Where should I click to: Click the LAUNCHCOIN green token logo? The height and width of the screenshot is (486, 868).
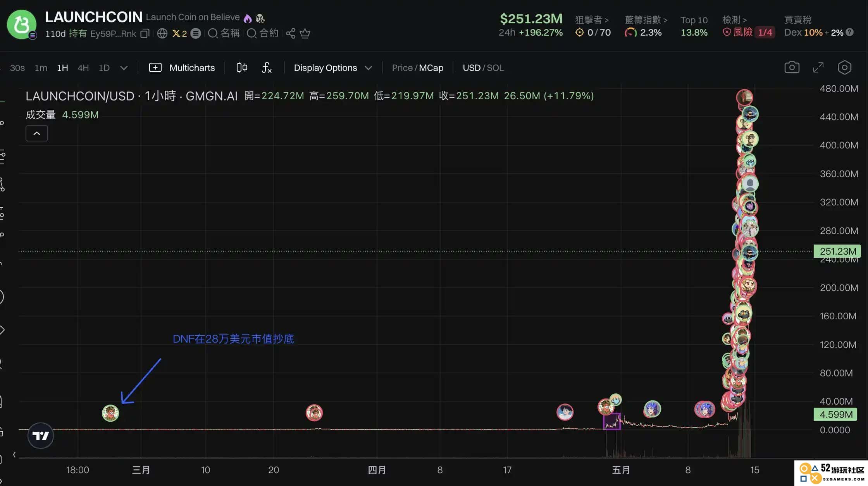pyautogui.click(x=22, y=24)
